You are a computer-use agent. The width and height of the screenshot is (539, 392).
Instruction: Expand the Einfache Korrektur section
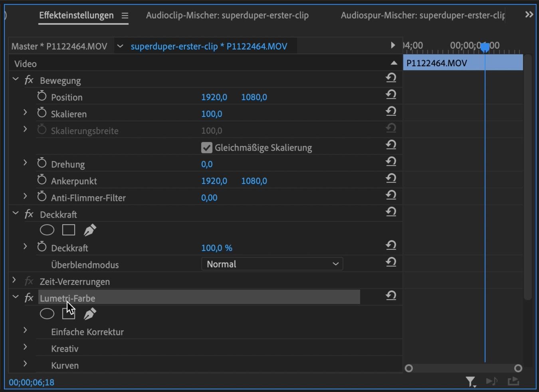click(x=25, y=331)
